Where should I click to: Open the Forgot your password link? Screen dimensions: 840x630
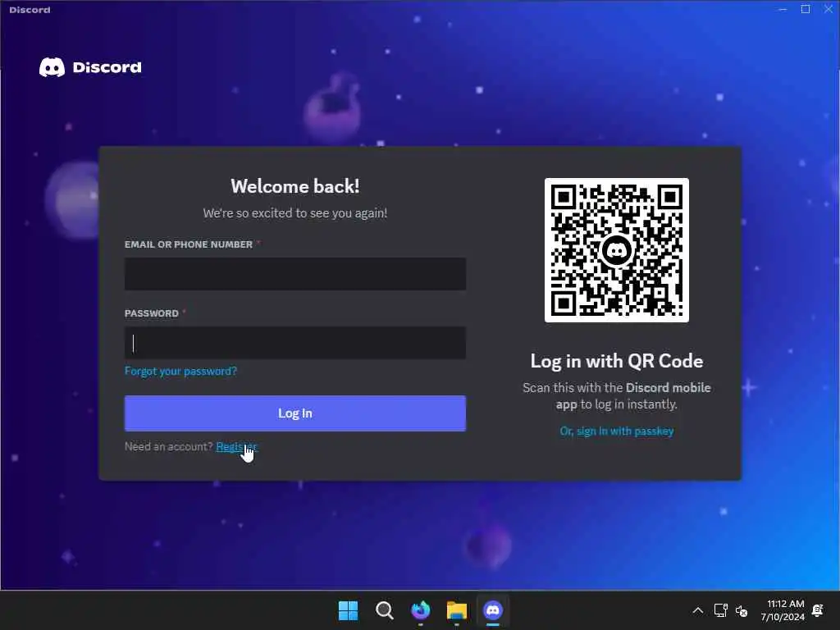pyautogui.click(x=180, y=372)
